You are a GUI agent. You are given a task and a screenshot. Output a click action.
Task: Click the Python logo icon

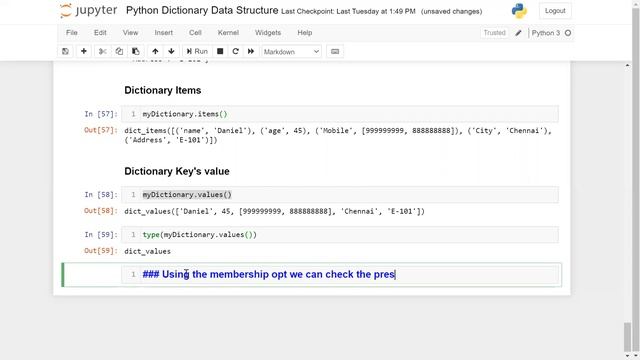[x=519, y=11]
